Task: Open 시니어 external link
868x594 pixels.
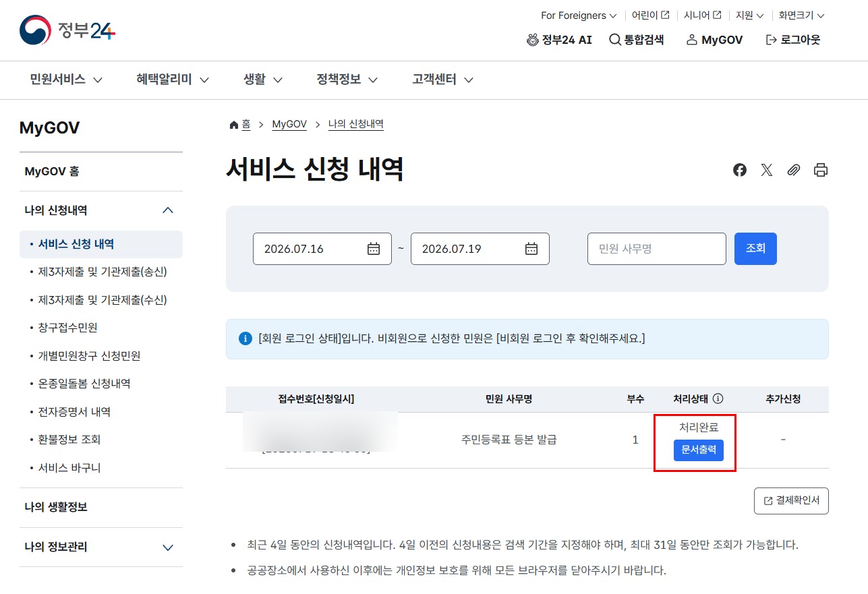Action: click(703, 16)
